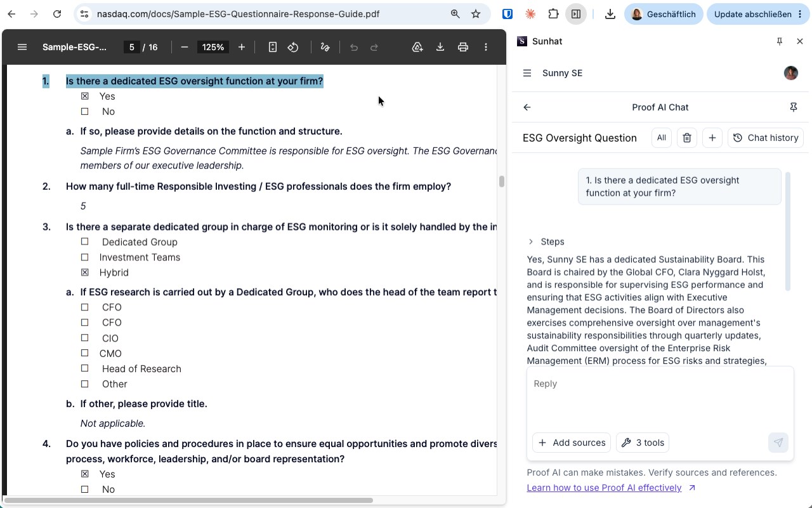Viewport: 812px width, 508px height.
Task: Zoom in on the PDF
Action: coord(242,47)
